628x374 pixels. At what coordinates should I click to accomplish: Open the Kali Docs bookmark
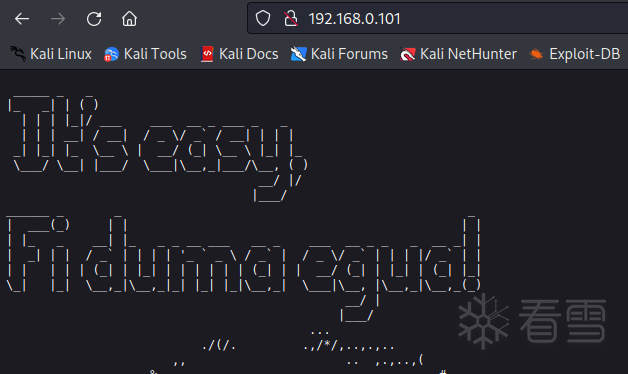coord(239,54)
